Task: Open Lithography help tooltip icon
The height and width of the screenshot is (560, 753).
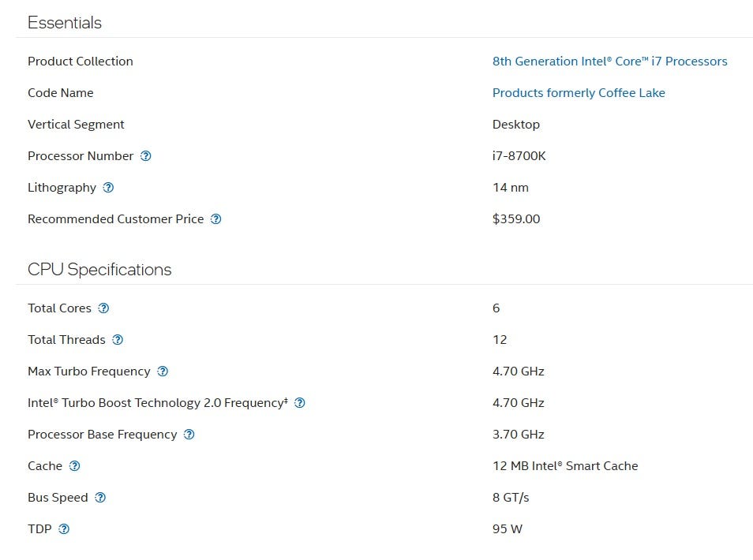Action: point(108,188)
